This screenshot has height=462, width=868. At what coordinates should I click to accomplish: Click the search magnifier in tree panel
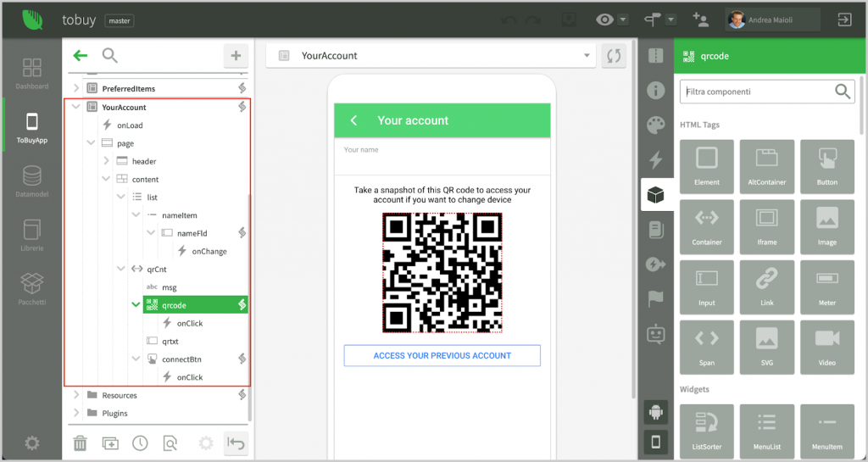(x=109, y=55)
